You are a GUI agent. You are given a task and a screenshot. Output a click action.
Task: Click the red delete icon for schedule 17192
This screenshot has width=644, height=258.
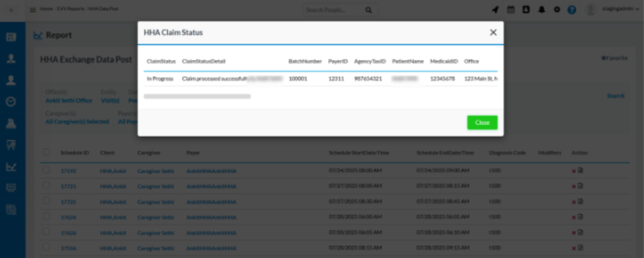tap(574, 171)
